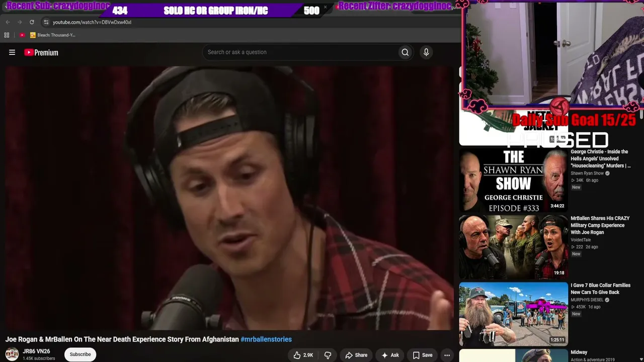This screenshot has height=362, width=644.
Task: Visit Shawn Ryan Show channel
Action: (587, 173)
